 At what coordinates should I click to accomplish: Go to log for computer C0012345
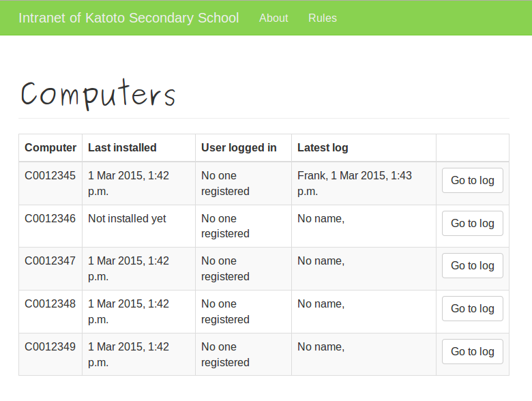tap(472, 181)
